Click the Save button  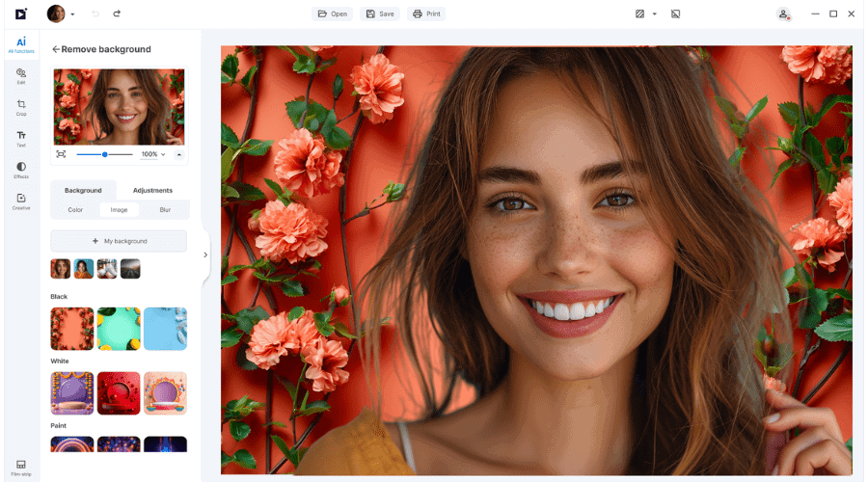380,13
